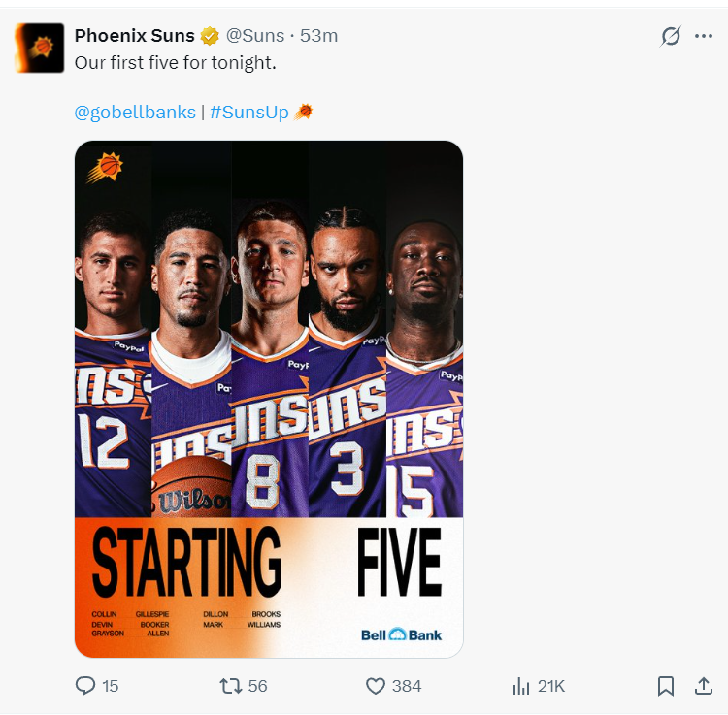Click the reply speech bubble icon
Viewport: 728px width, 715px height.
click(85, 686)
